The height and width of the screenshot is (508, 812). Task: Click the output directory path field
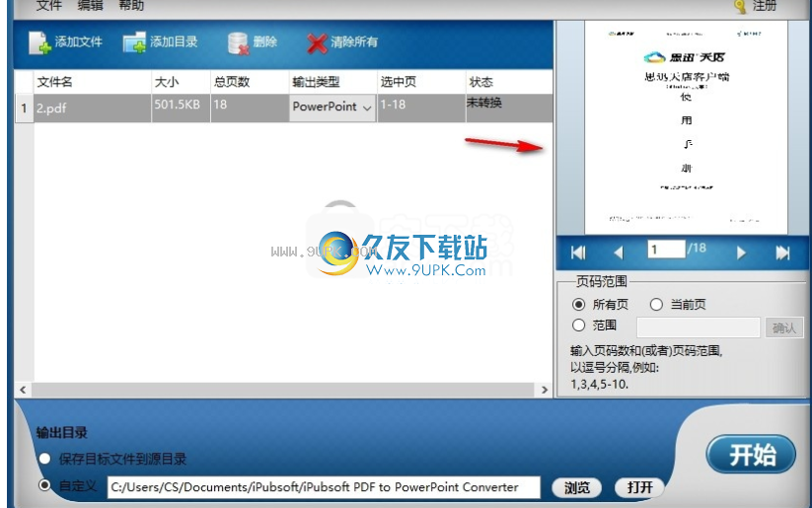click(x=324, y=487)
